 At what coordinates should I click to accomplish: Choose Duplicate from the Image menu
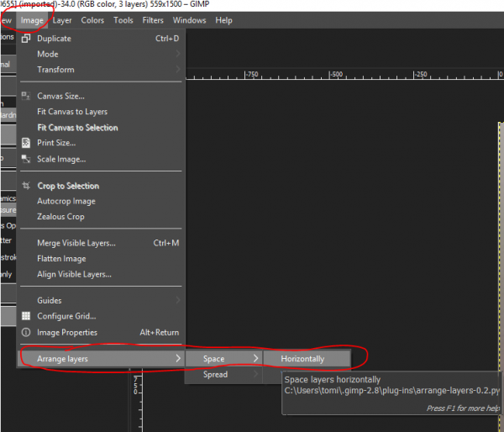coord(101,39)
